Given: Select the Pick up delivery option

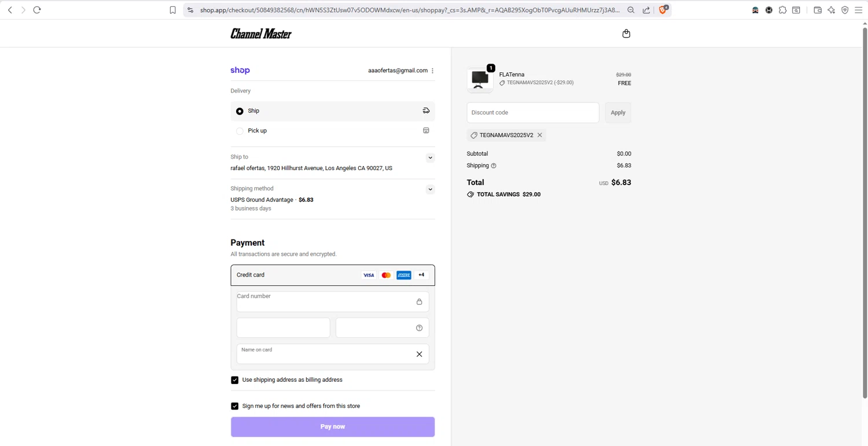Looking at the screenshot, I should [333, 131].
